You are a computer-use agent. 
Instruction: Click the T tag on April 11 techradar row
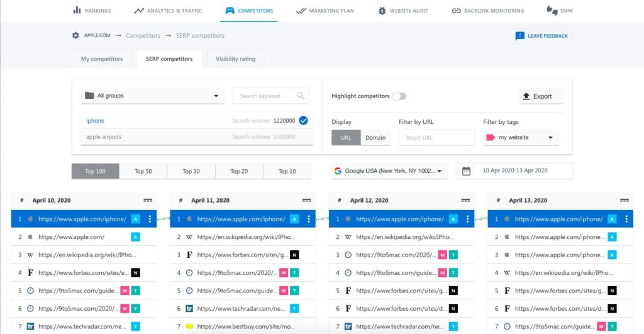294,309
